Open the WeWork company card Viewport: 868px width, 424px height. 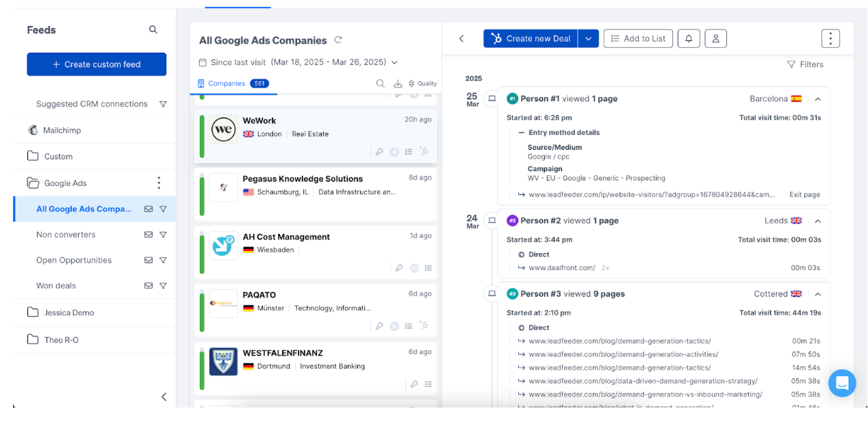316,135
